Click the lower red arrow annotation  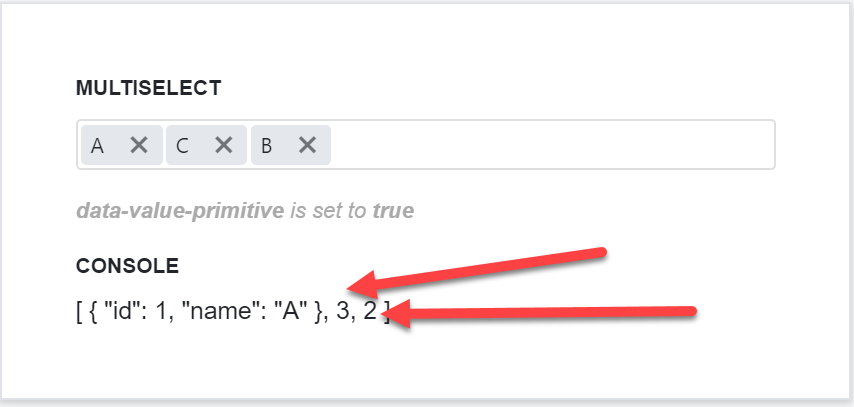coord(540,313)
